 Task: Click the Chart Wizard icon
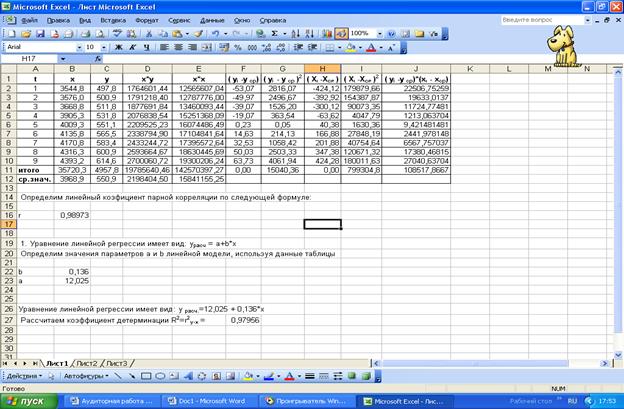pyautogui.click(x=325, y=33)
